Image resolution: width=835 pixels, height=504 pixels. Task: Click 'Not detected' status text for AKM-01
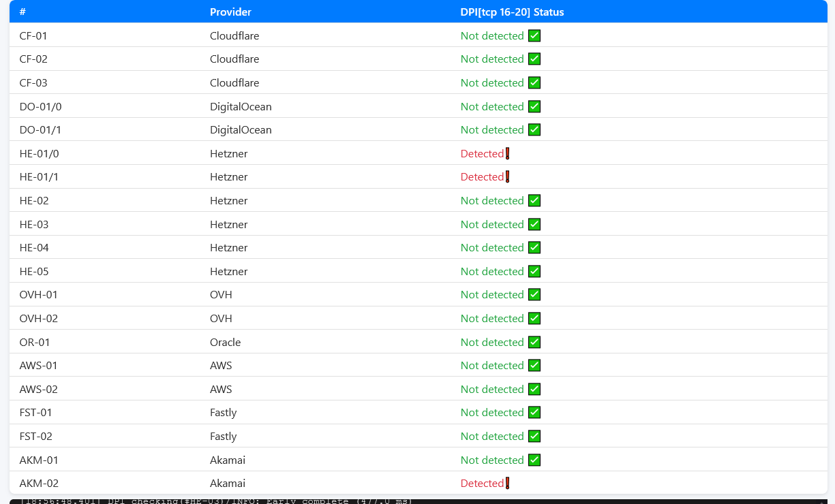coord(492,460)
